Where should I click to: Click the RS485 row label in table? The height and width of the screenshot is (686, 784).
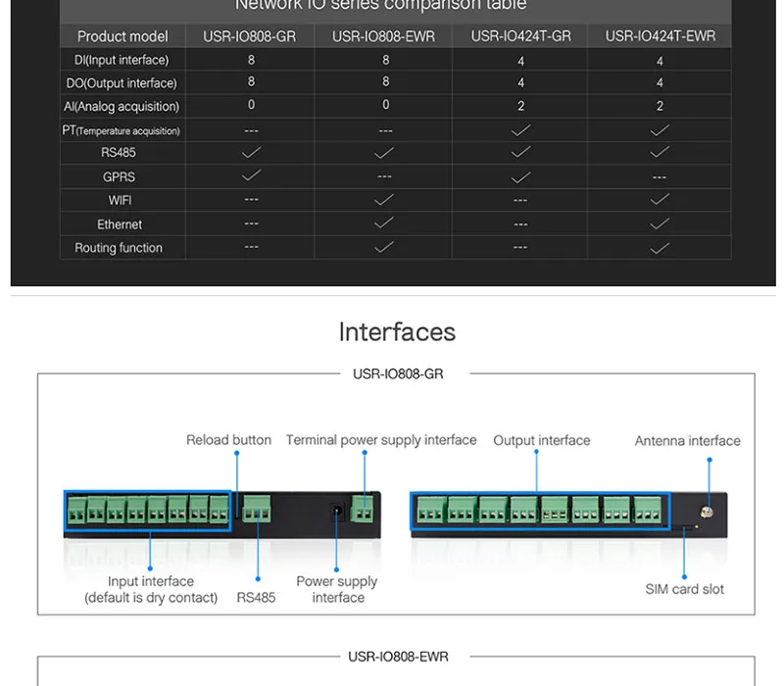click(x=119, y=153)
